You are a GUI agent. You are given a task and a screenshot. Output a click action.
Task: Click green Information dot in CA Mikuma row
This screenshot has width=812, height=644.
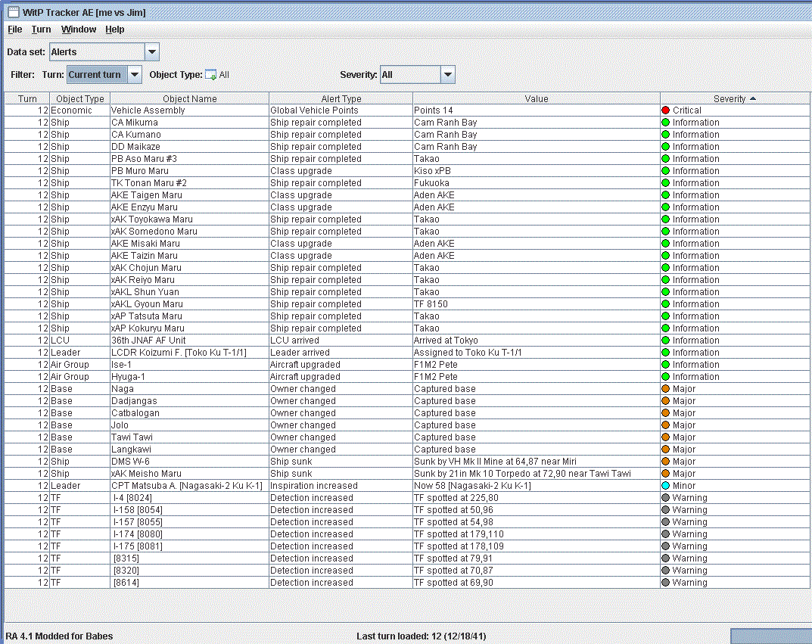666,122
